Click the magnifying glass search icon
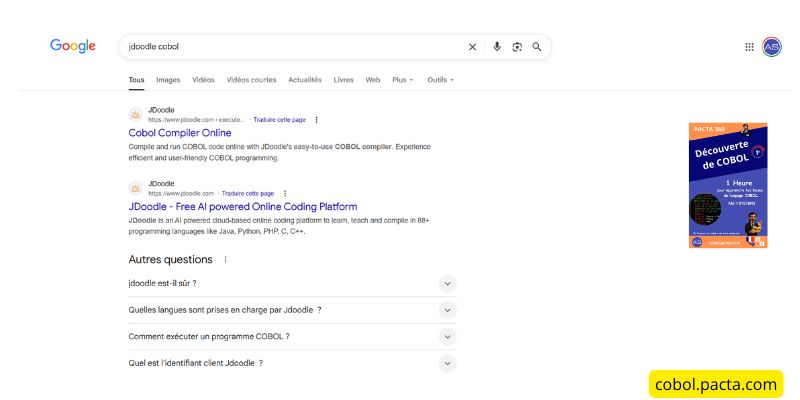800x400 pixels. pyautogui.click(x=537, y=47)
